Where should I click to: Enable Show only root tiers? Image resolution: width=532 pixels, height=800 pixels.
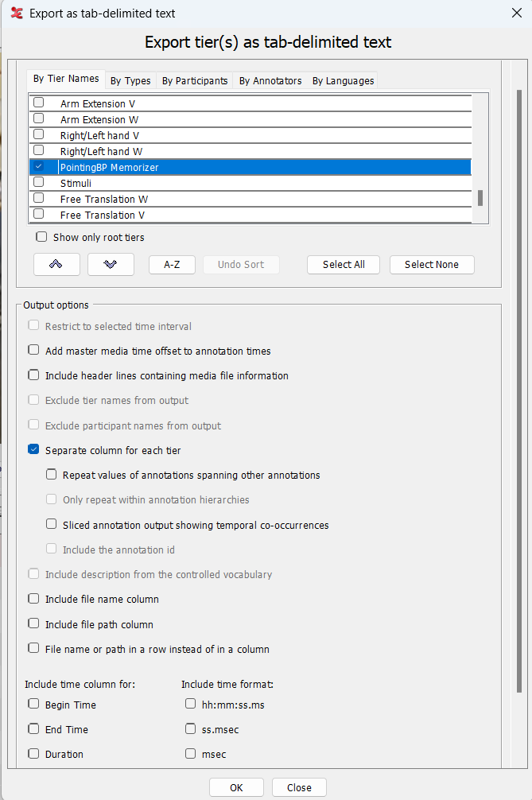(x=41, y=237)
